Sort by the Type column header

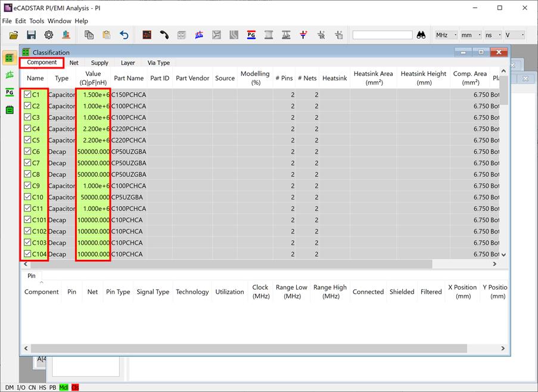point(62,78)
